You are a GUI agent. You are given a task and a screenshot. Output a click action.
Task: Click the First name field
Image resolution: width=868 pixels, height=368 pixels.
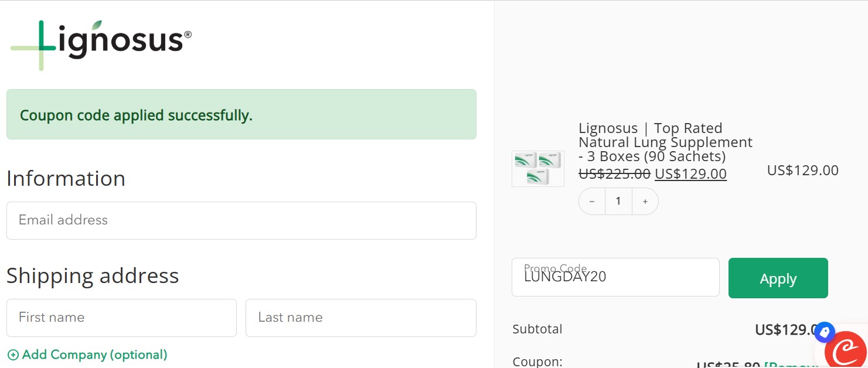[121, 318]
